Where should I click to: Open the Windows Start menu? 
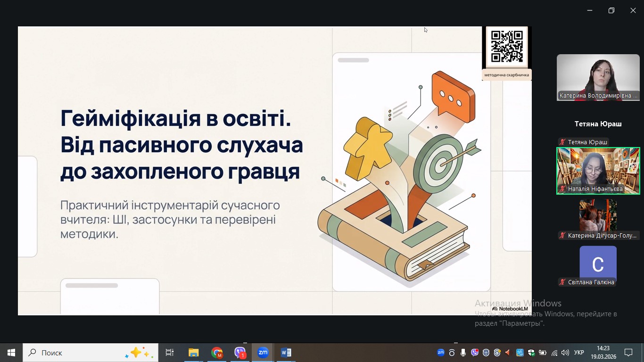11,353
